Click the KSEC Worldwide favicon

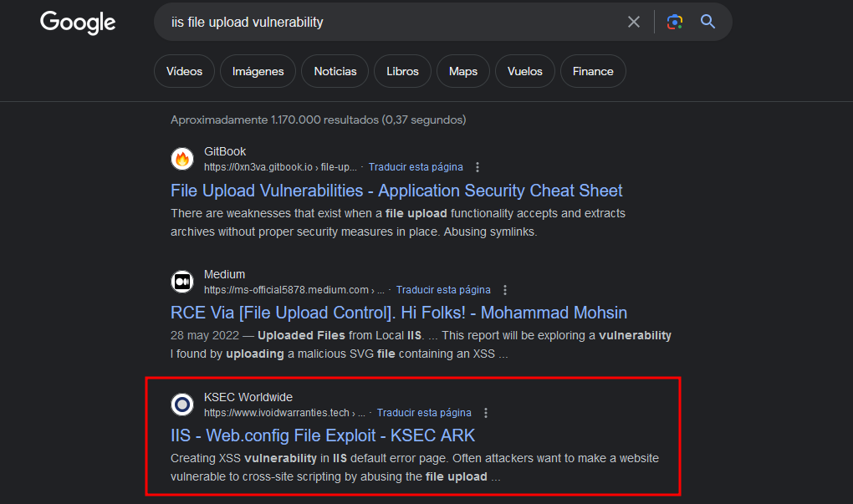coord(182,405)
